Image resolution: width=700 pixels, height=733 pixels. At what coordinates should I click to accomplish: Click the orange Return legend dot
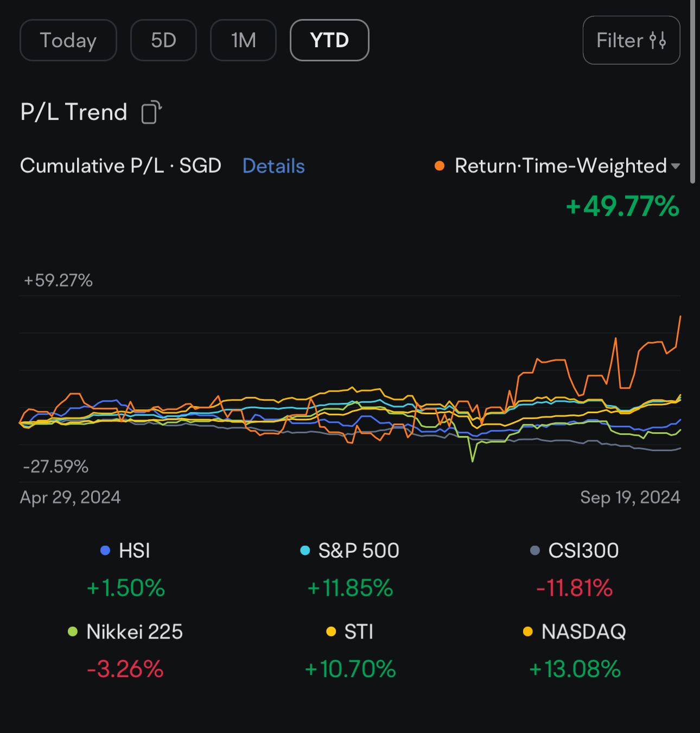tap(440, 166)
